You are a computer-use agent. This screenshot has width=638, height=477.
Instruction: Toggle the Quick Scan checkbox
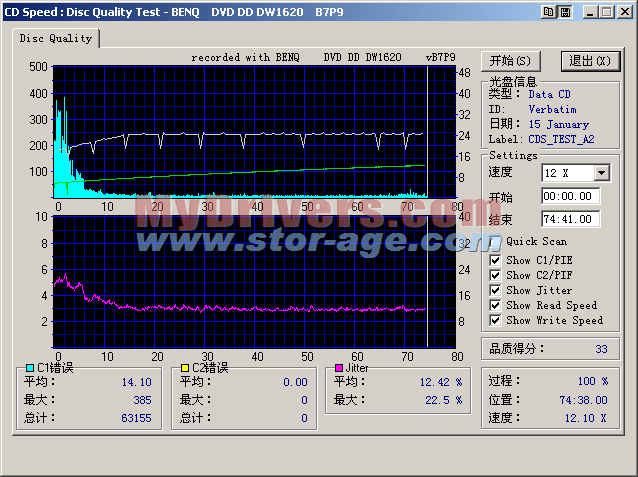[x=495, y=241]
